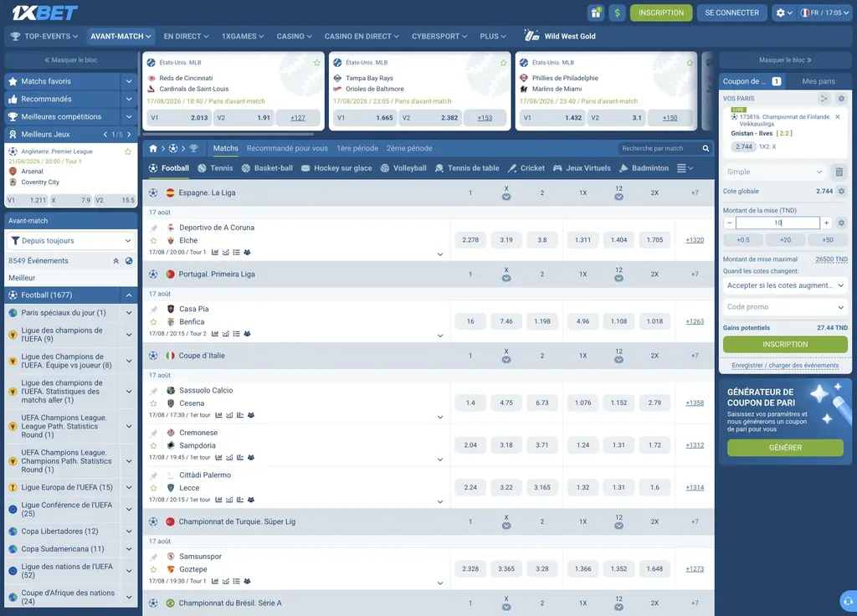Open the CASINO EN DIRECT menu
Image resolution: width=857 pixels, height=616 pixels.
coord(362,36)
